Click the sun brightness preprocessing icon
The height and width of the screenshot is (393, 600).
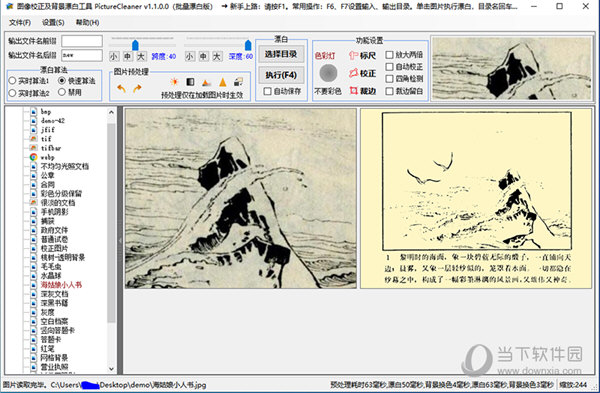tap(174, 82)
